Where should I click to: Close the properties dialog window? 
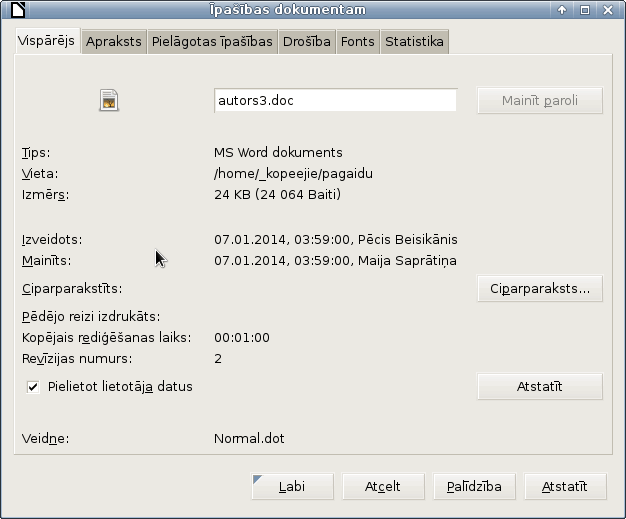coord(608,10)
